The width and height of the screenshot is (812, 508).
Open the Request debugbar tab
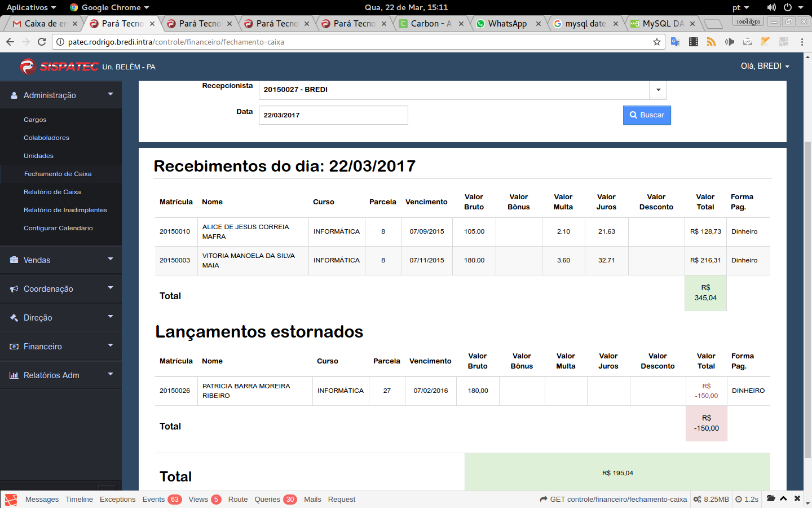[342, 500]
